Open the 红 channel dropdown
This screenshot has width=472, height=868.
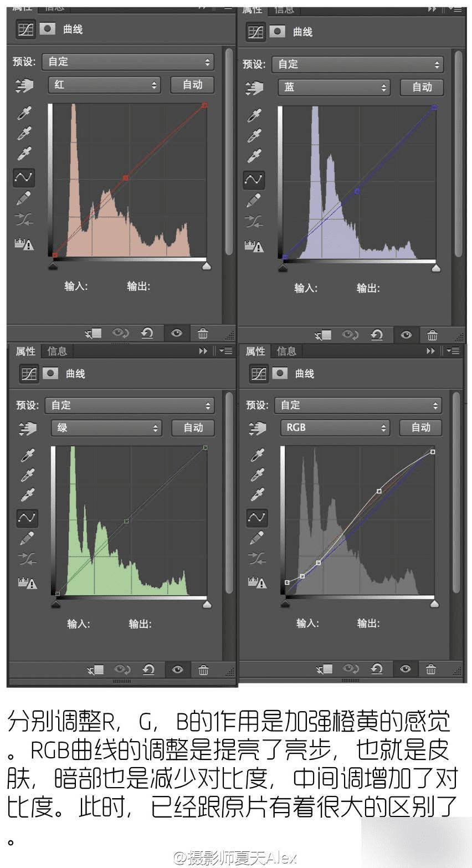point(105,85)
